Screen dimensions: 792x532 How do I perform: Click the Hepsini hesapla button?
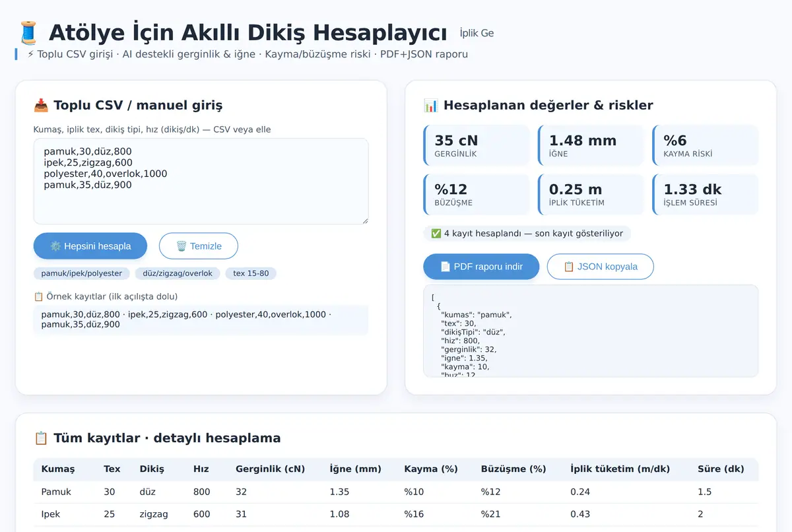tap(90, 246)
